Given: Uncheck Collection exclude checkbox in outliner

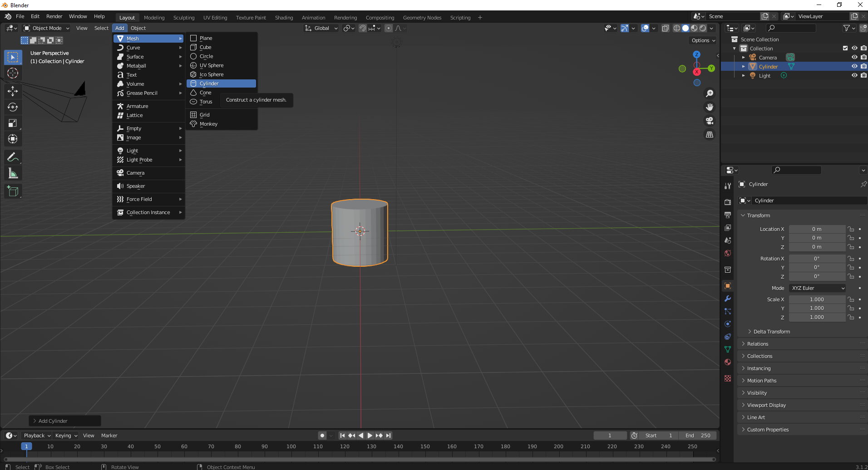Looking at the screenshot, I should (x=845, y=48).
